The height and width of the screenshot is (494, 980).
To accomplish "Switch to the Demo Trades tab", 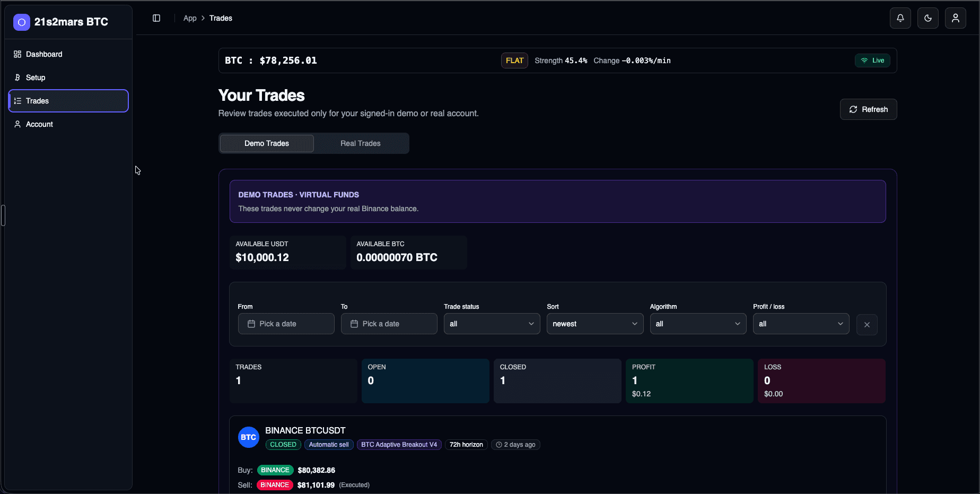I will (267, 143).
